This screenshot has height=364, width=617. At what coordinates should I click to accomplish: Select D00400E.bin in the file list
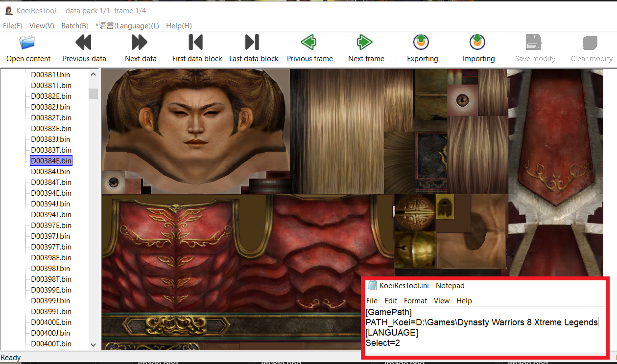coord(51,322)
